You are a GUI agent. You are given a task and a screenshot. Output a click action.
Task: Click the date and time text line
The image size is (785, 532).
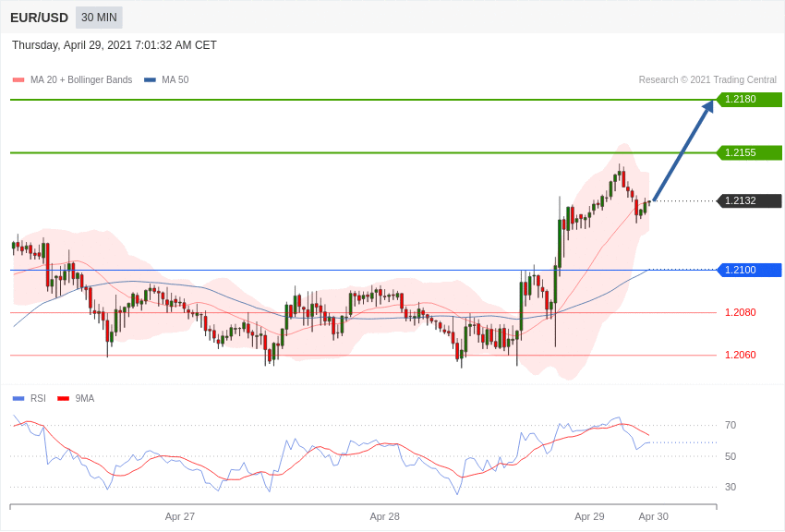115,45
